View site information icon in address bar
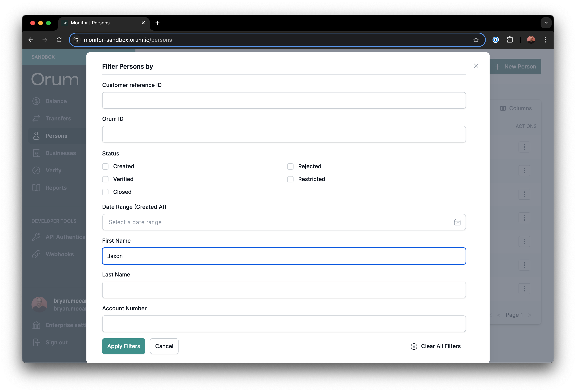Viewport: 576px width, 392px height. (x=76, y=40)
